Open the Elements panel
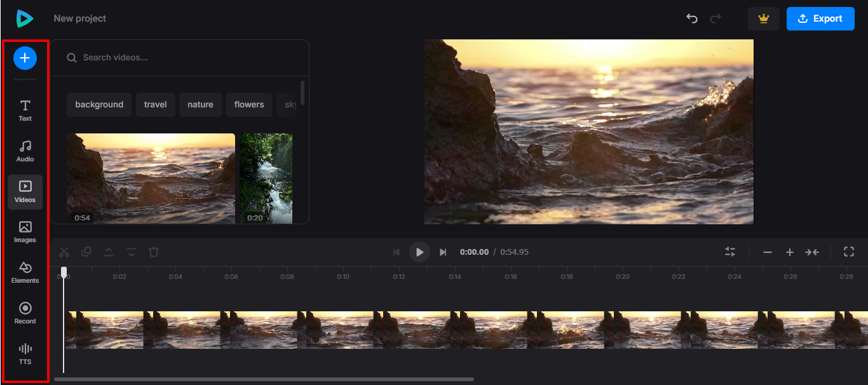Image resolution: width=868 pixels, height=385 pixels. click(25, 272)
